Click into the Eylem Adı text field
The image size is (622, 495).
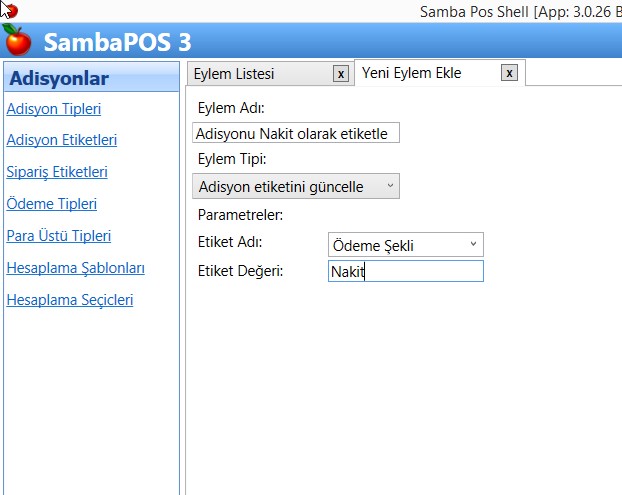click(295, 133)
